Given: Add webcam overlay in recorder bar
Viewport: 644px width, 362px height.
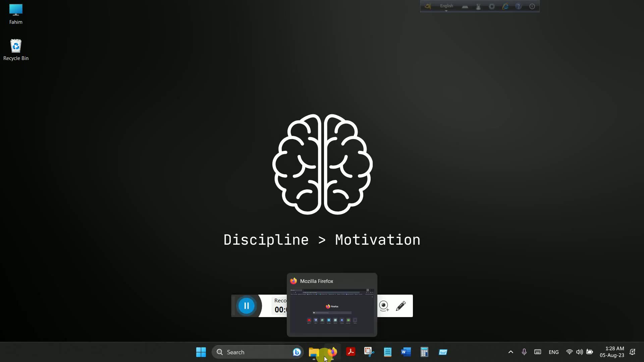Looking at the screenshot, I should pos(384,306).
